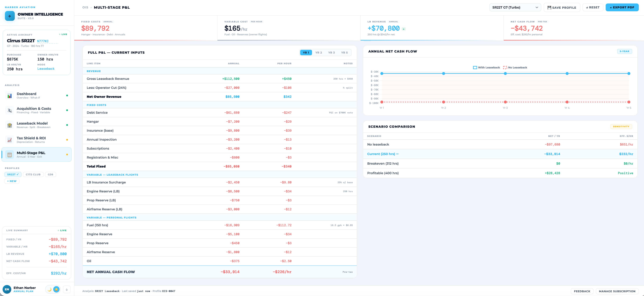Select Profitable (400 hrs) scenario row
This screenshot has height=296, width=644.
click(x=500, y=173)
